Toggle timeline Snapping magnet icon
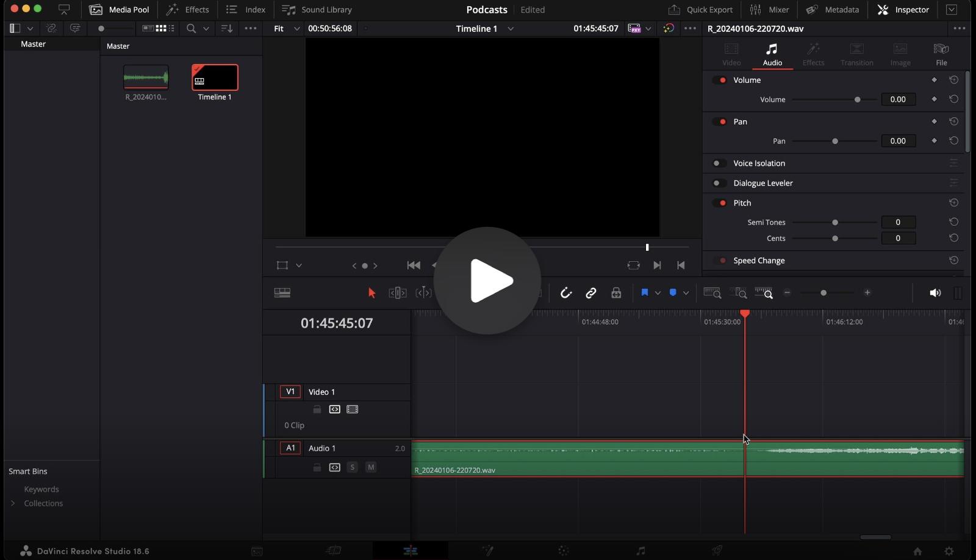 click(x=566, y=293)
